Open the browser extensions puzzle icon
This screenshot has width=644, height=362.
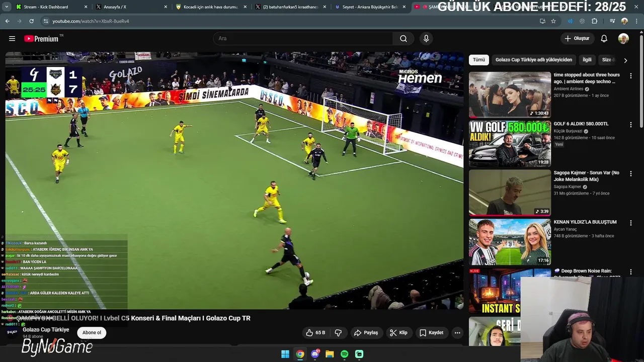pos(595,21)
